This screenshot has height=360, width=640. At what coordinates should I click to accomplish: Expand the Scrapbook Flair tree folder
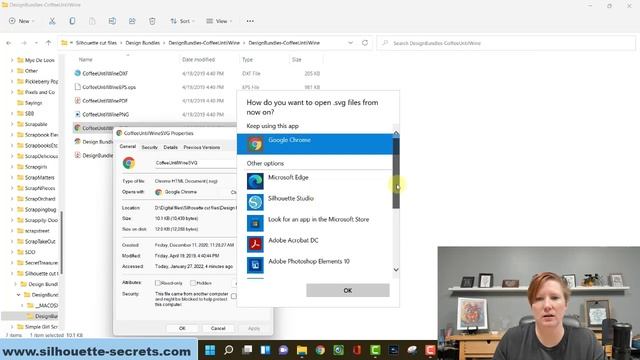click(12, 135)
